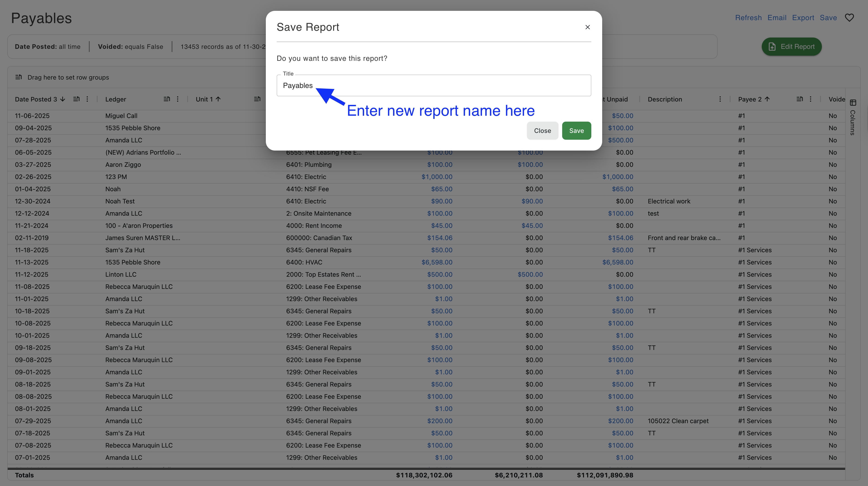Click Date Posted column grouping icon

(76, 99)
